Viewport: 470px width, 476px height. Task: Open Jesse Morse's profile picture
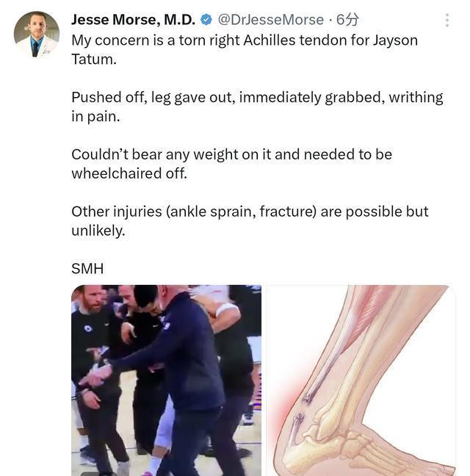point(37,35)
